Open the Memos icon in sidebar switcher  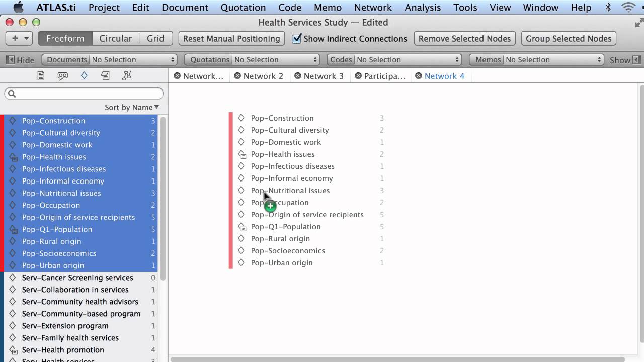tap(105, 76)
